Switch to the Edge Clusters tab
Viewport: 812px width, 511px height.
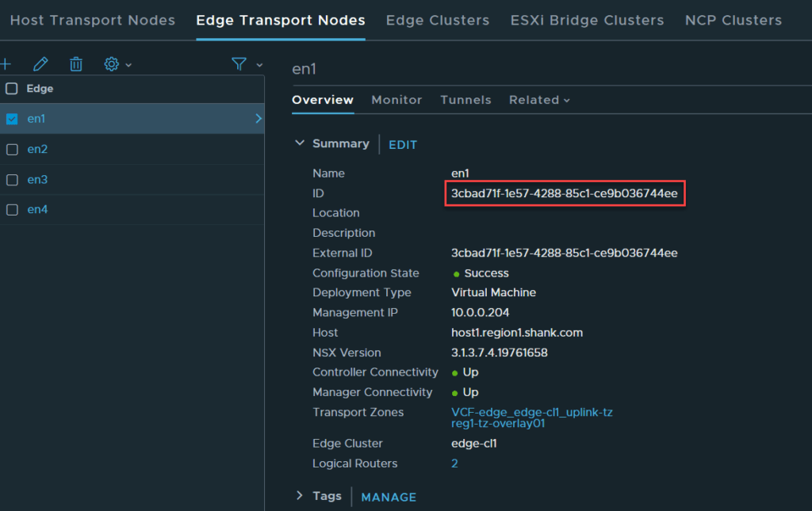coord(438,20)
